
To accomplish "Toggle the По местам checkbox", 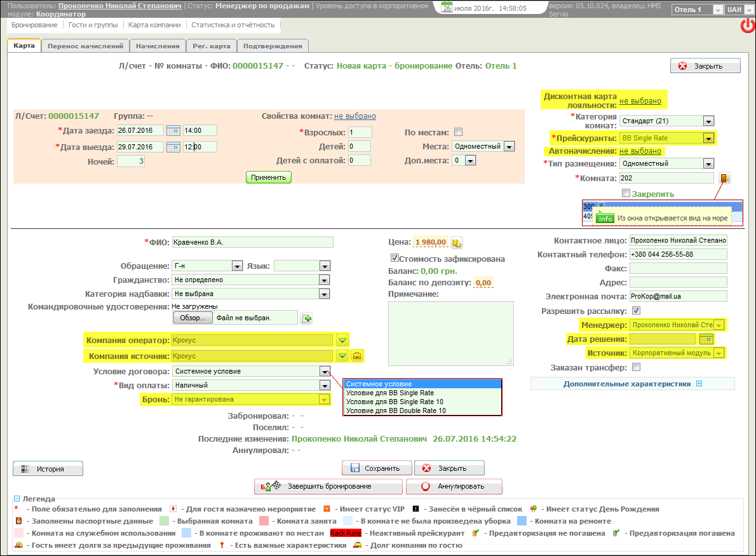I will tap(458, 132).
